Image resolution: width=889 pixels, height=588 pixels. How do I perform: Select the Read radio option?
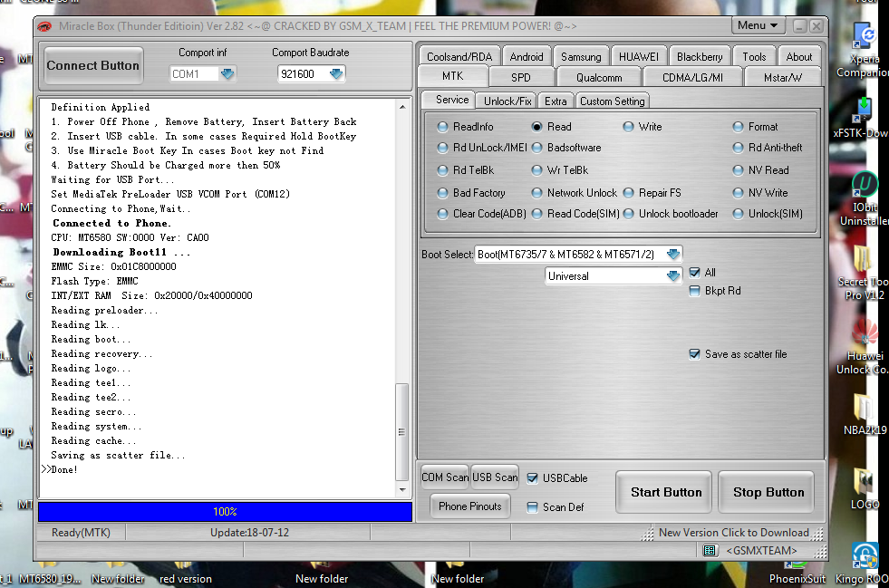click(x=536, y=127)
